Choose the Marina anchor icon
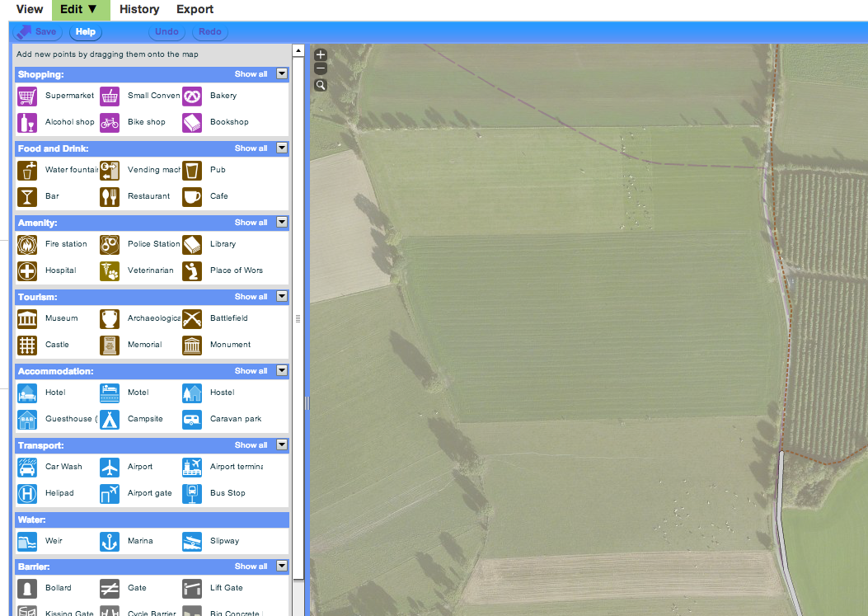Image resolution: width=868 pixels, height=616 pixels. click(110, 541)
